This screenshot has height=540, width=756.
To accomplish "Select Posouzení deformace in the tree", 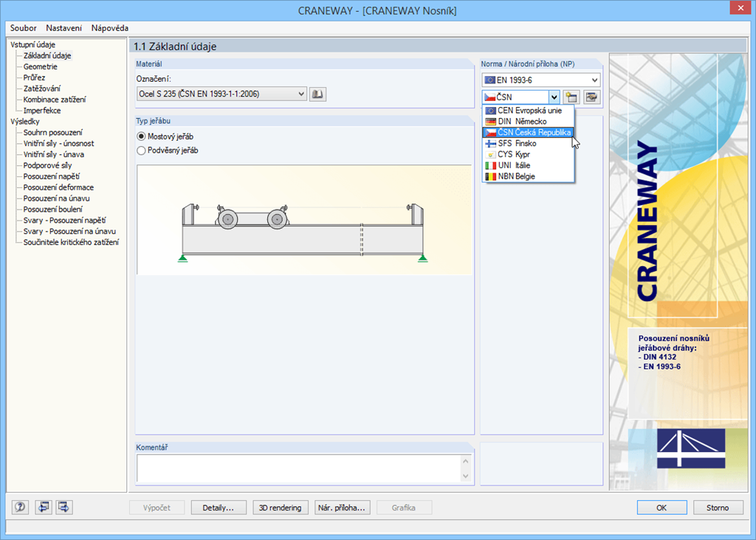I will (x=59, y=187).
